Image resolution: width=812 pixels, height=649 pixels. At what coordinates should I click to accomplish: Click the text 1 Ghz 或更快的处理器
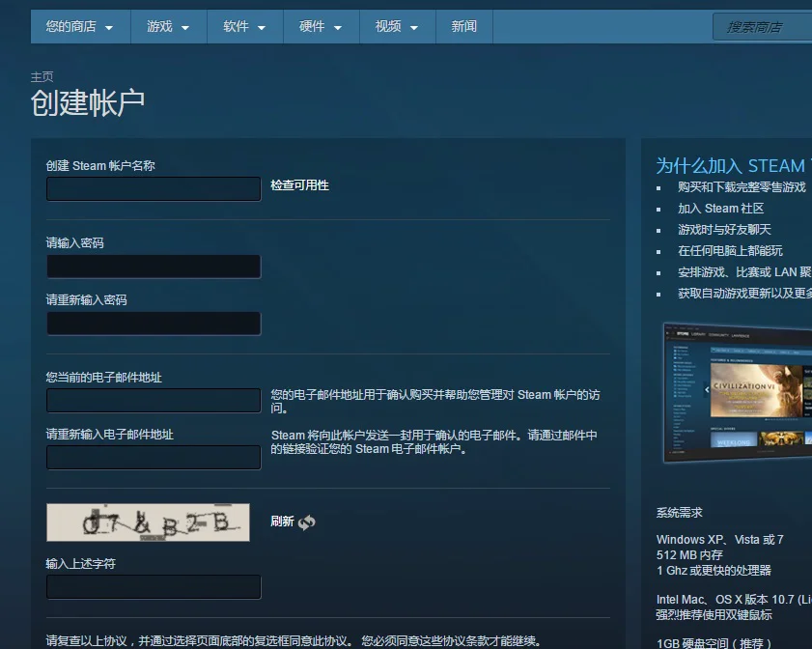coord(714,571)
